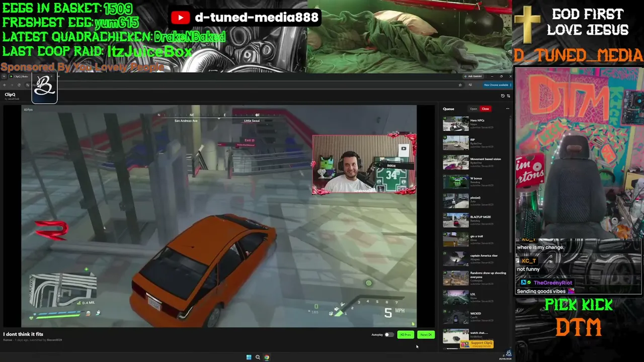Select the BLACFLIP MGEE clip thumbnail
The image size is (644, 362).
[455, 221]
